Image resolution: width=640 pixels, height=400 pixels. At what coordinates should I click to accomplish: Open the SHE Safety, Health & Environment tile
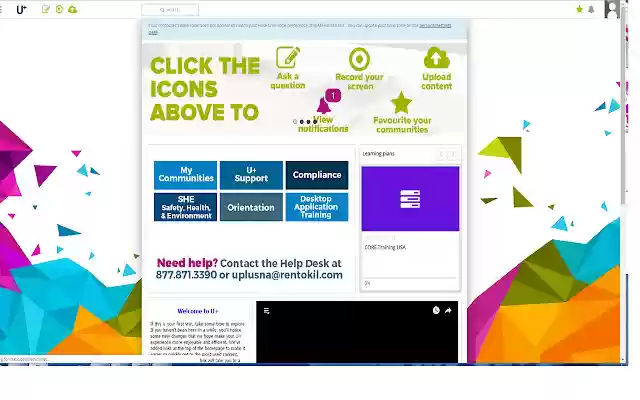point(186,207)
